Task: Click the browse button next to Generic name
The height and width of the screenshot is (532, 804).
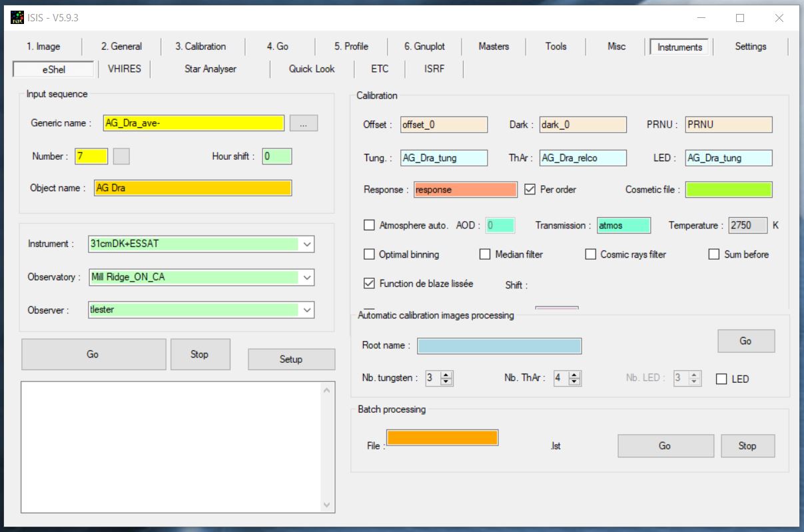Action: pyautogui.click(x=304, y=123)
